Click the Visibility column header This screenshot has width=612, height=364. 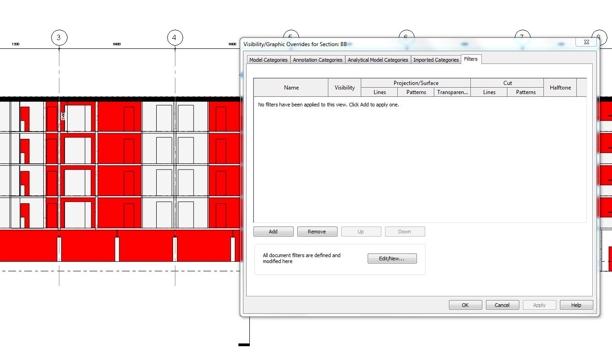pos(345,88)
